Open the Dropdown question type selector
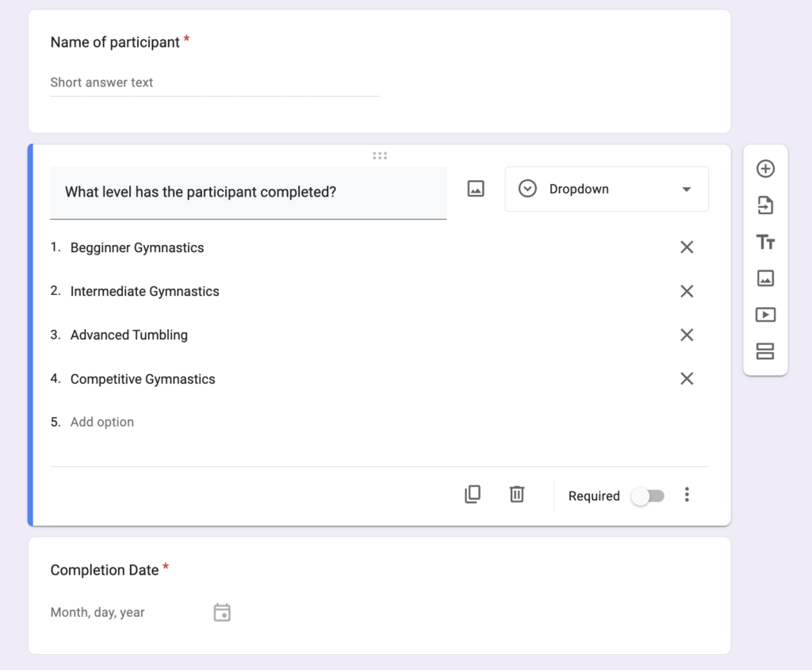 click(x=607, y=189)
